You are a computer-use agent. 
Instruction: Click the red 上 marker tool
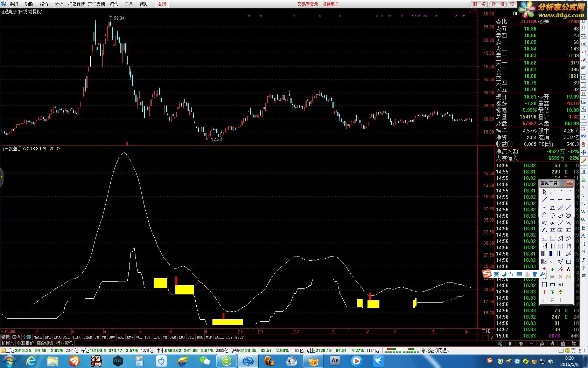point(544,292)
